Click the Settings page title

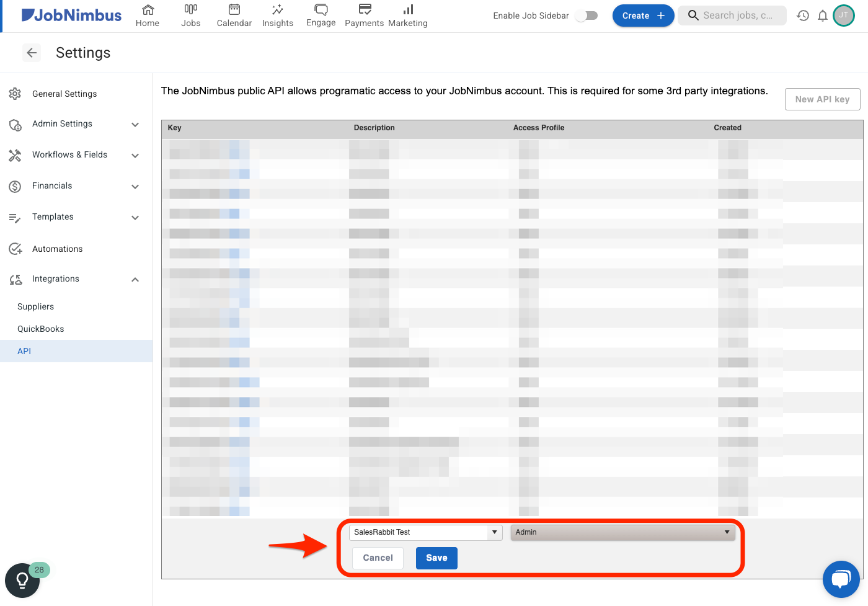click(x=83, y=53)
